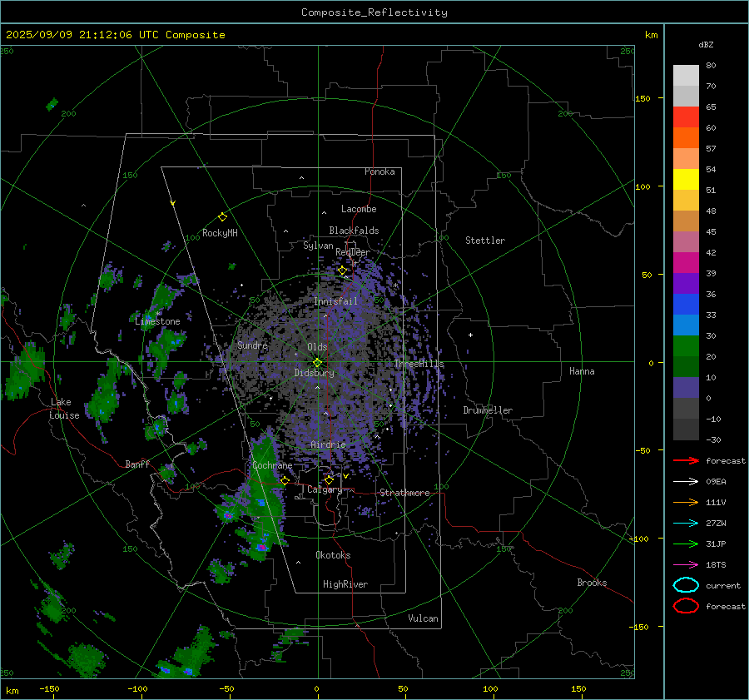
Task: Select the cyan 27ZW arrow legend entry
Action: [686, 524]
